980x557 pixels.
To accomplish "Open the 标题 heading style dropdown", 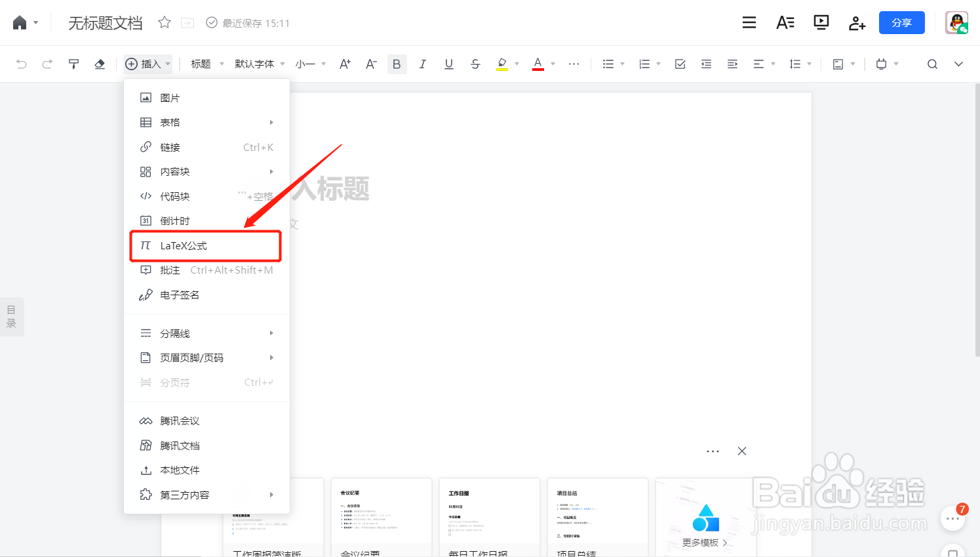I will (207, 64).
